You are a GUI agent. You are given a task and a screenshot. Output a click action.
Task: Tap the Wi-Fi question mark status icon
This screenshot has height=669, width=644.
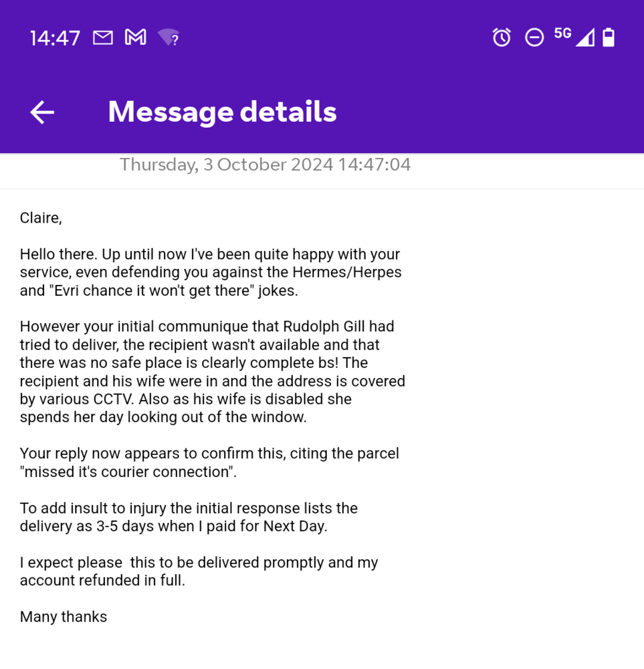(x=169, y=37)
